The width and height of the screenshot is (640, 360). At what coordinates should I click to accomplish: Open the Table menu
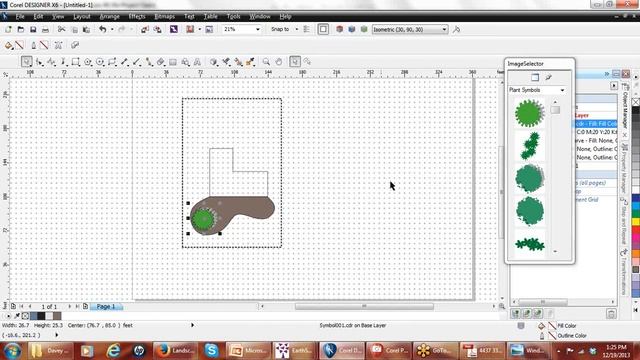(210, 16)
